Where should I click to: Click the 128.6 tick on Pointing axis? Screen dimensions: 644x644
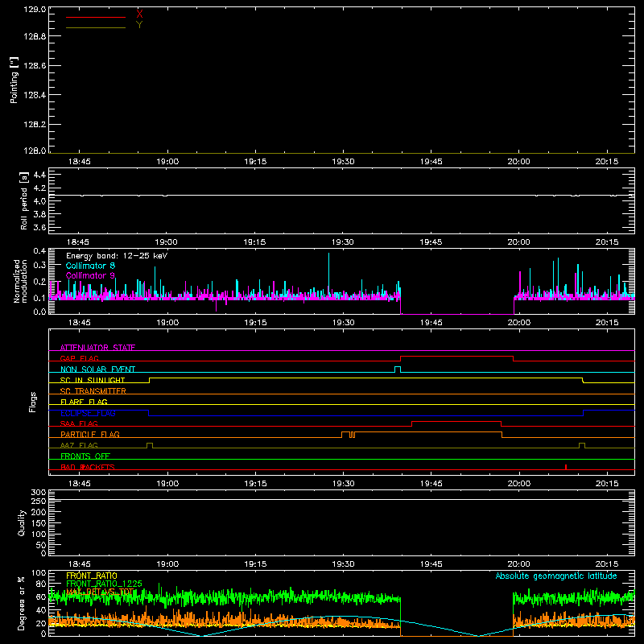click(x=35, y=66)
